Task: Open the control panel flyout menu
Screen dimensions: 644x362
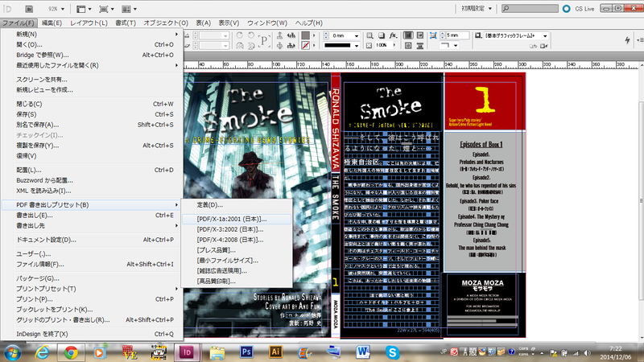Action: [x=640, y=40]
